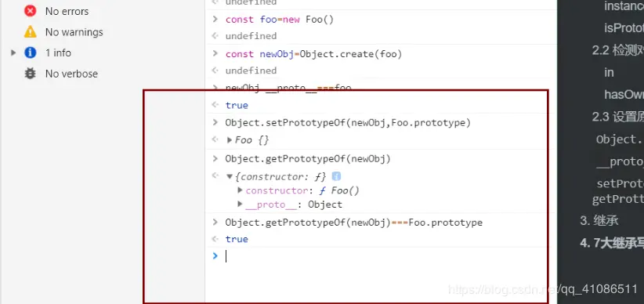This screenshot has width=644, height=304.
Task: Click the 'Object.getPrototypeOf(newObj)' input line
Action: pyautogui.click(x=308, y=158)
